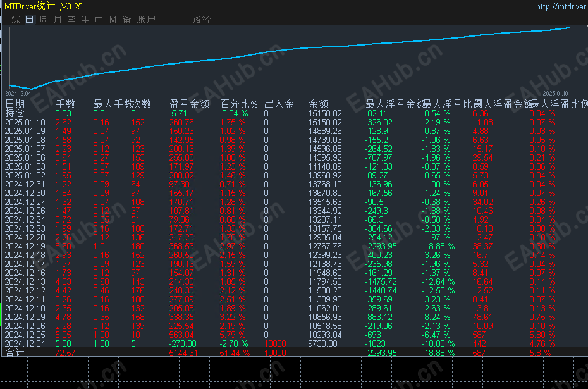Viewport: 588px width, 389px height.
Task: Select the 2024.12.16 date row
Action: coord(25,273)
